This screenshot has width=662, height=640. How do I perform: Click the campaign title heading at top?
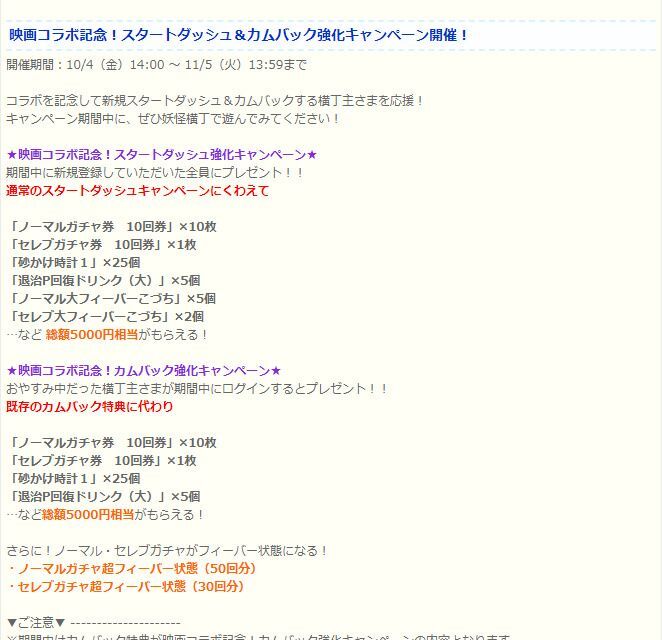tap(239, 35)
